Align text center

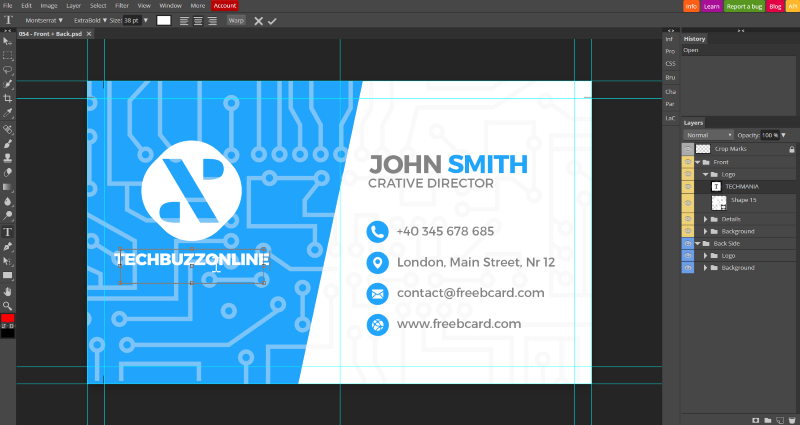pos(198,21)
